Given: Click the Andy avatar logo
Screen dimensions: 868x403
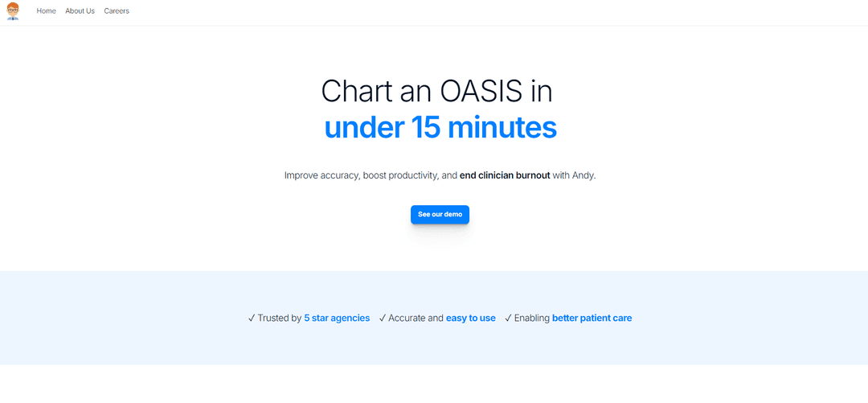Looking at the screenshot, I should [13, 11].
